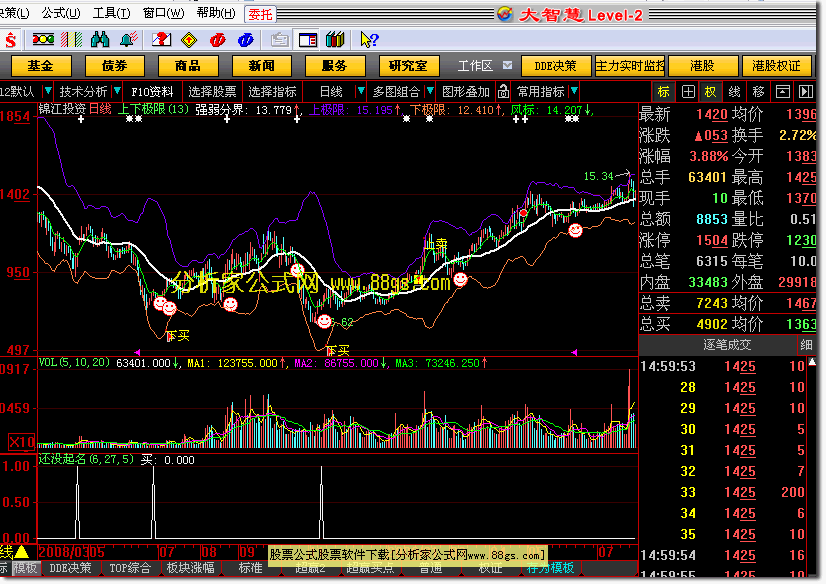
Task: Click the 存为模板 tab
Action: click(550, 568)
